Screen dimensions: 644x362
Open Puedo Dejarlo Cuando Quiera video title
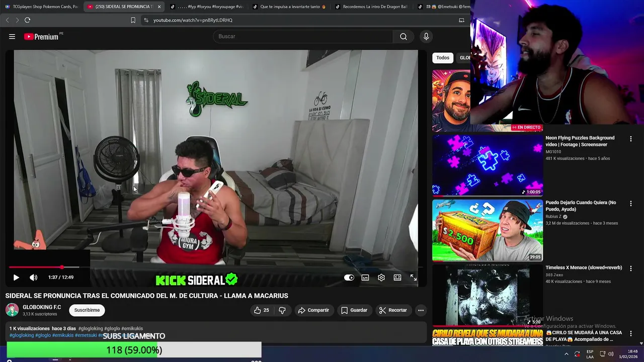pyautogui.click(x=581, y=206)
